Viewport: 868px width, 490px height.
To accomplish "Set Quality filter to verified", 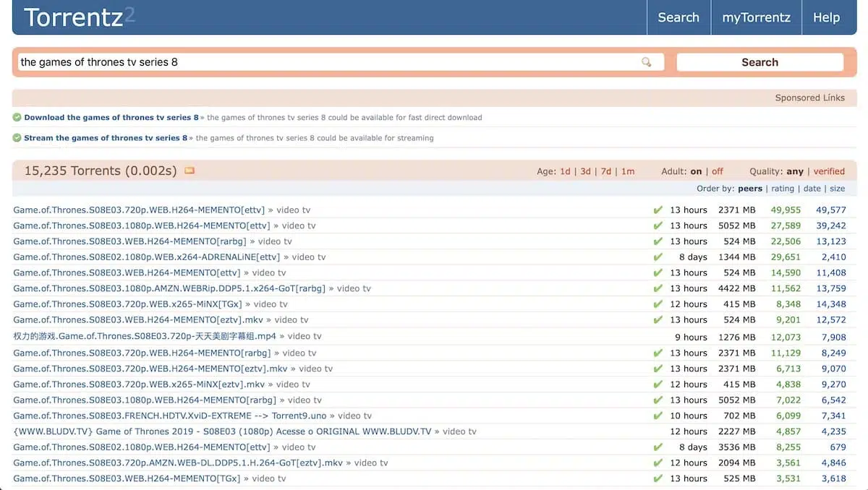I will coord(829,171).
